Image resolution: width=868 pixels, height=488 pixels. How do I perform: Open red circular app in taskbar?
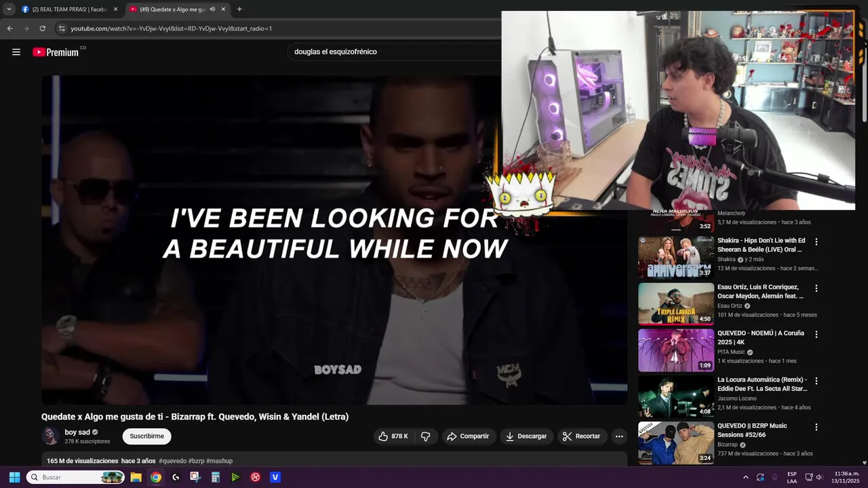(x=255, y=477)
